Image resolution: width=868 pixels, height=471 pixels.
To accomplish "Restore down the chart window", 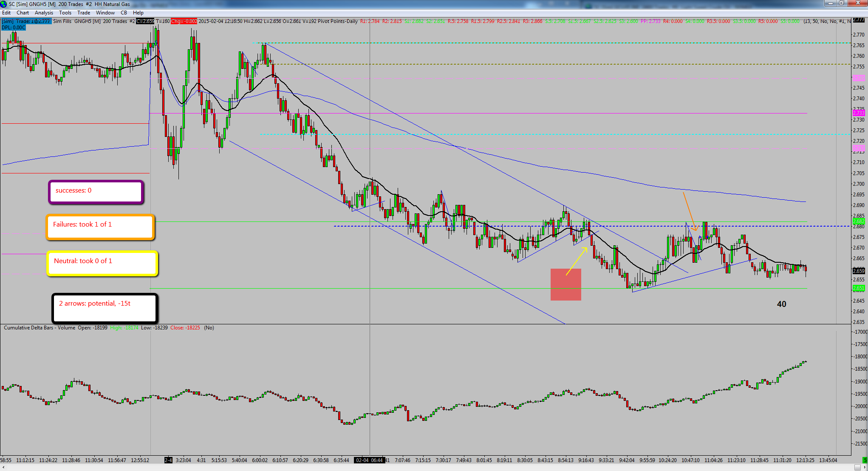I will coord(841,3).
